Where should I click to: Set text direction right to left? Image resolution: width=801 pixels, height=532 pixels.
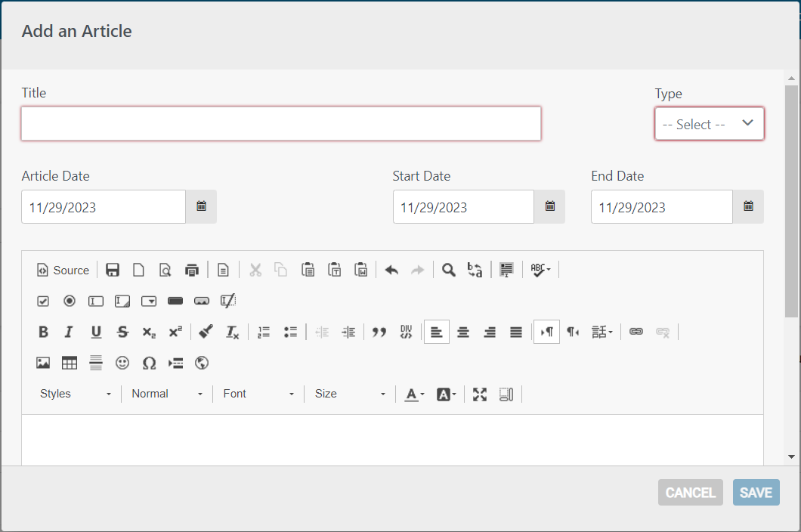[573, 332]
